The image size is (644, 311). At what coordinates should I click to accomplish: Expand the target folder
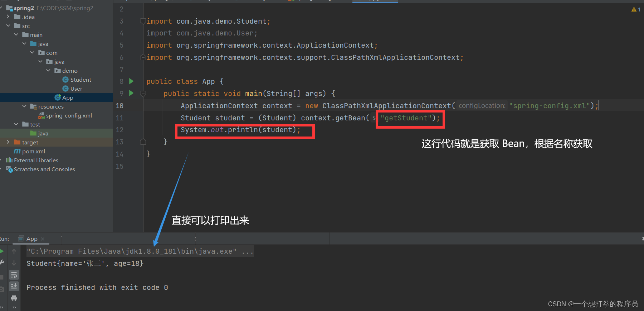click(x=8, y=142)
